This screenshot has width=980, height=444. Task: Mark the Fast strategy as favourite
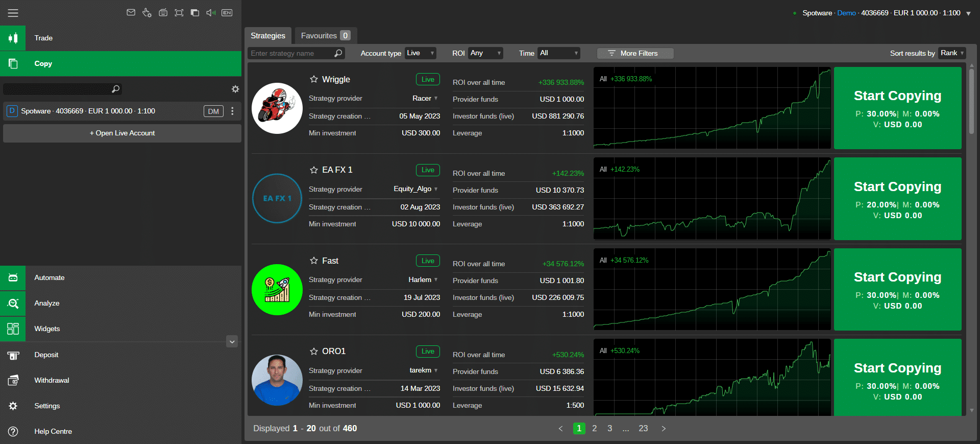click(x=314, y=261)
